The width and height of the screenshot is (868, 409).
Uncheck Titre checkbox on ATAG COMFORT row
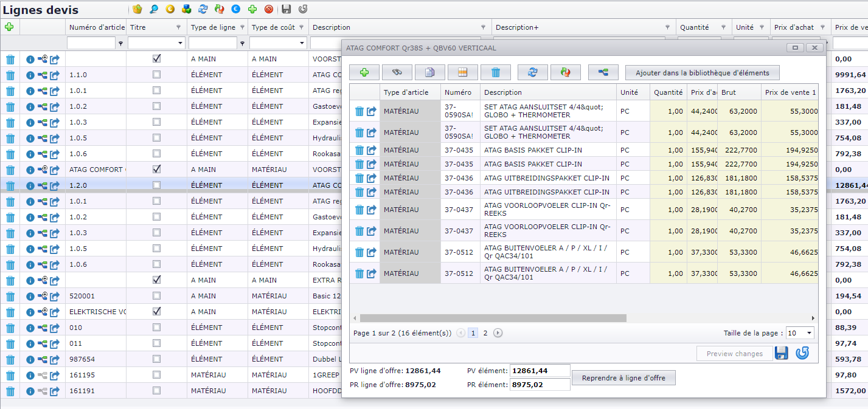156,169
